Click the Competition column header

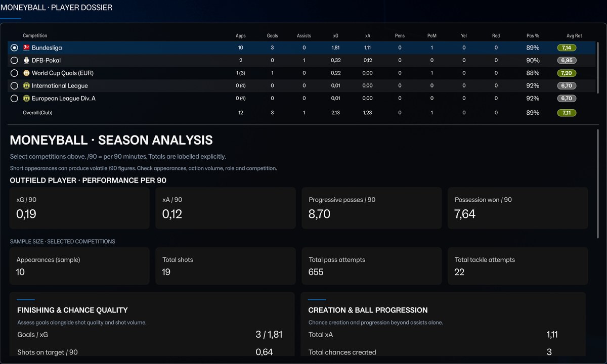(x=35, y=36)
